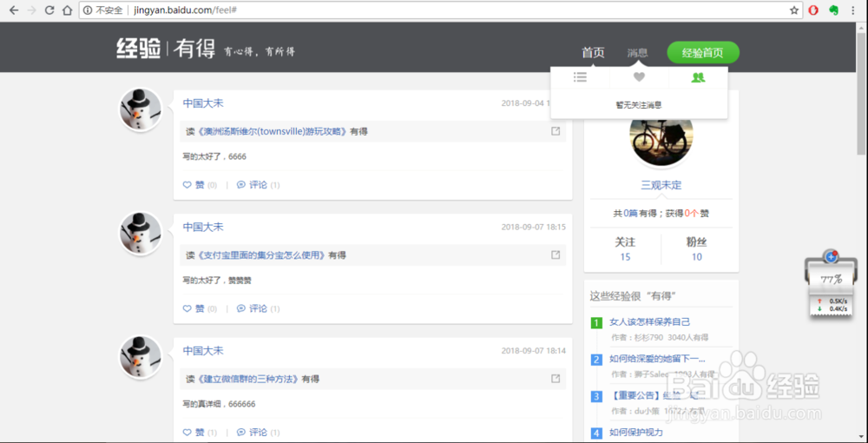
Task: Open 评论 on the 集分宝 post
Action: pyautogui.click(x=258, y=308)
